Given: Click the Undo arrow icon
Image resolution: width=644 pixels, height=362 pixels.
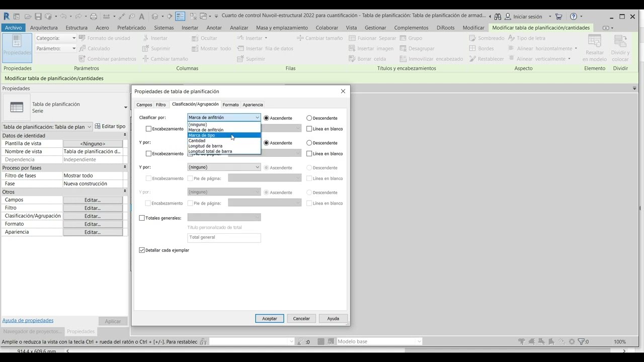Looking at the screenshot, I should pos(63,16).
